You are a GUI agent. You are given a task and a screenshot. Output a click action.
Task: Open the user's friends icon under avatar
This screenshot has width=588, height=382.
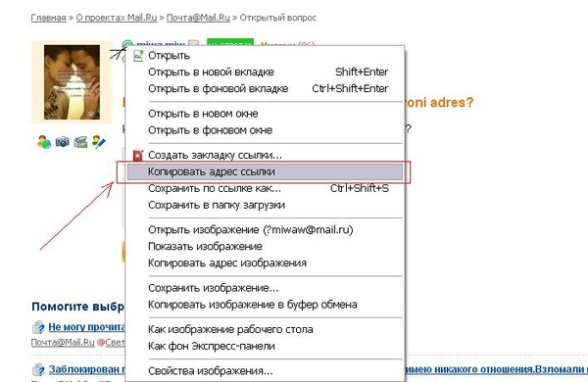pos(44,142)
